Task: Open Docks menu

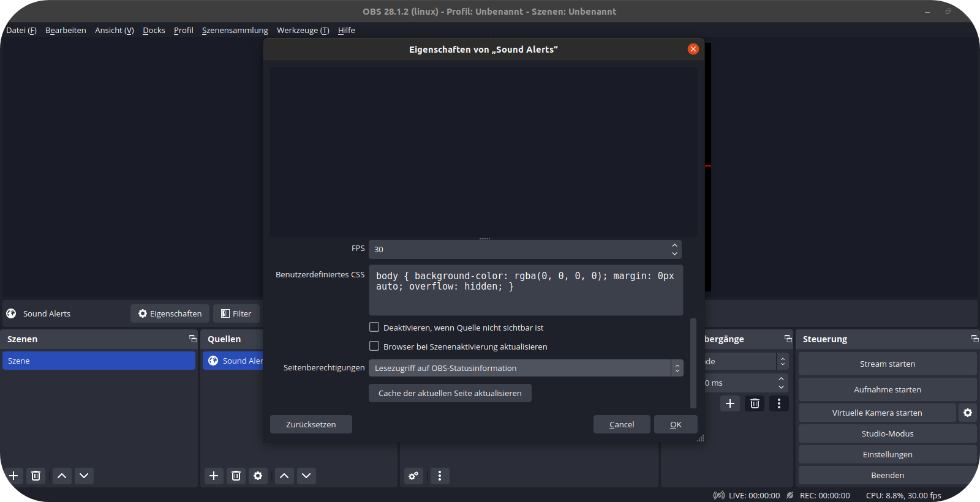Action: (x=154, y=31)
